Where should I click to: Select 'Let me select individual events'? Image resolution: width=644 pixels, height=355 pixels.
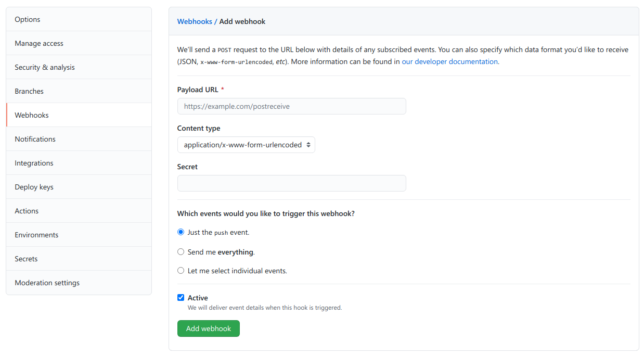[x=181, y=271]
